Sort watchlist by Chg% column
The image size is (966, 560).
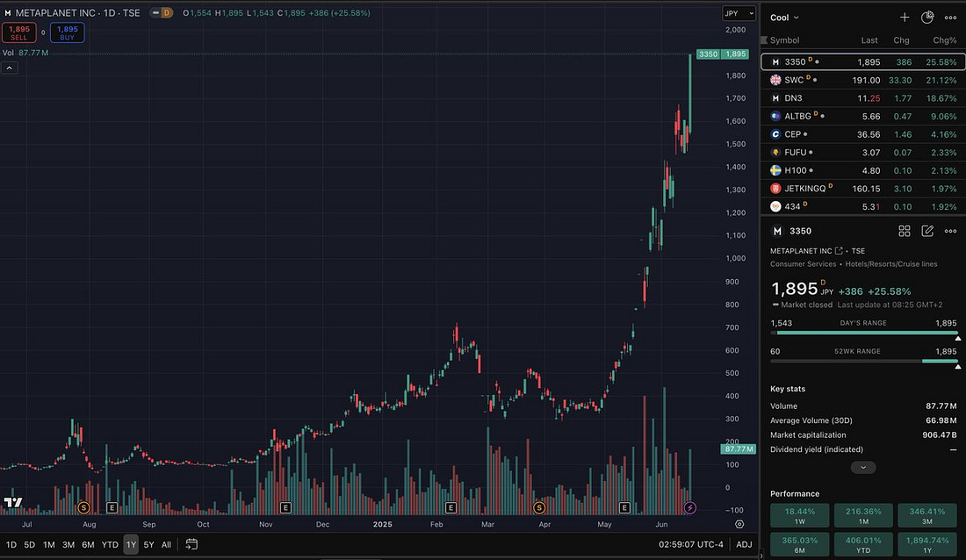coord(944,40)
